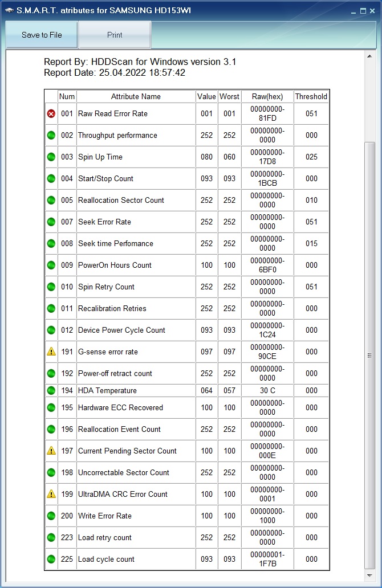Click the G-sense error rate attribute name

coord(108,352)
